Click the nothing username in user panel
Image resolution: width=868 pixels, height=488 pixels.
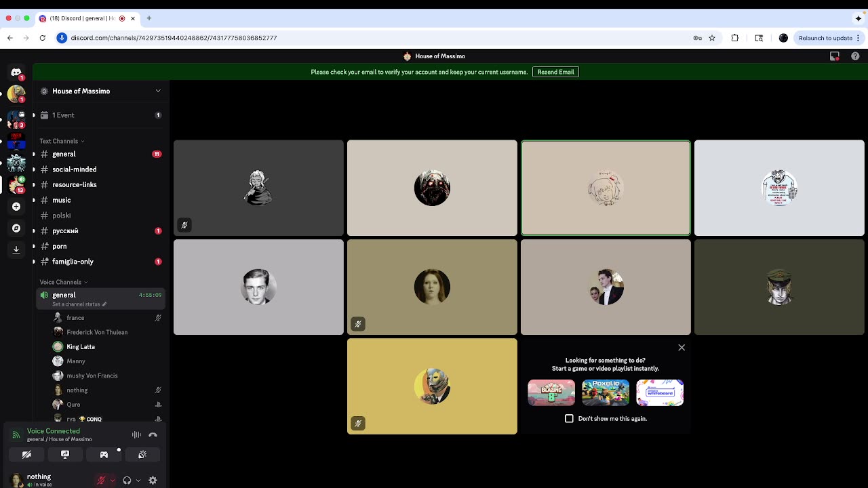click(x=39, y=476)
